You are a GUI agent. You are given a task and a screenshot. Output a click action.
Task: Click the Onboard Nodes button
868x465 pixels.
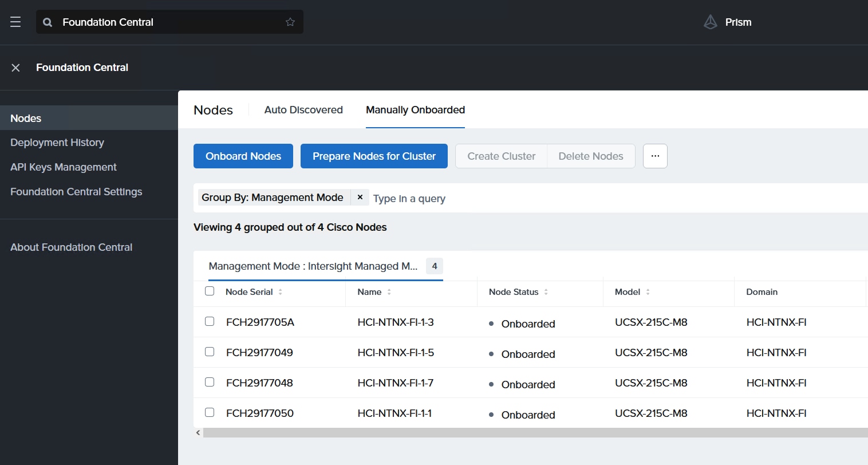[243, 156]
